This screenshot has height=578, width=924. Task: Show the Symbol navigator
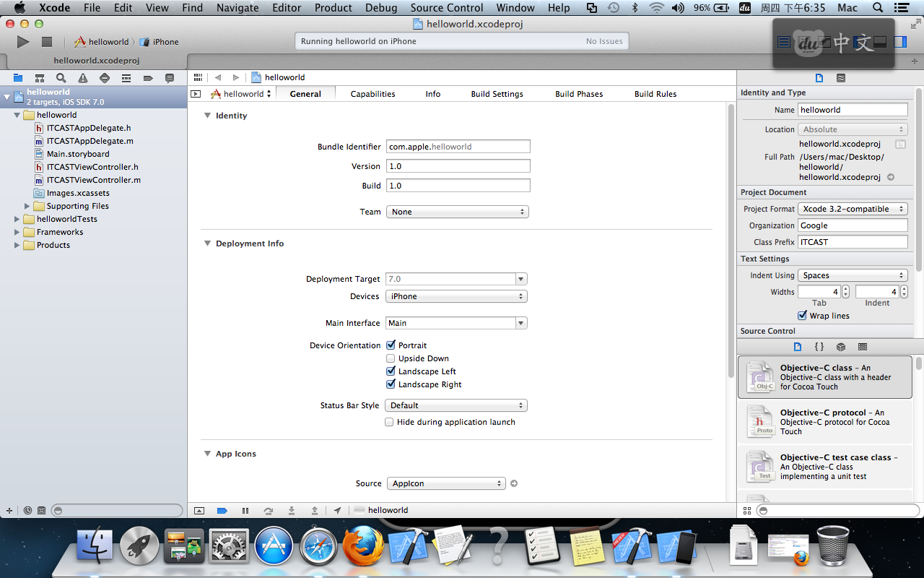(40, 78)
